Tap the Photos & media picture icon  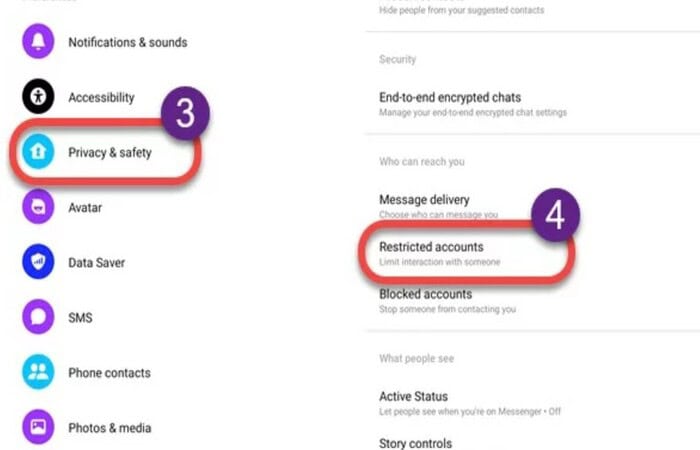point(38,427)
